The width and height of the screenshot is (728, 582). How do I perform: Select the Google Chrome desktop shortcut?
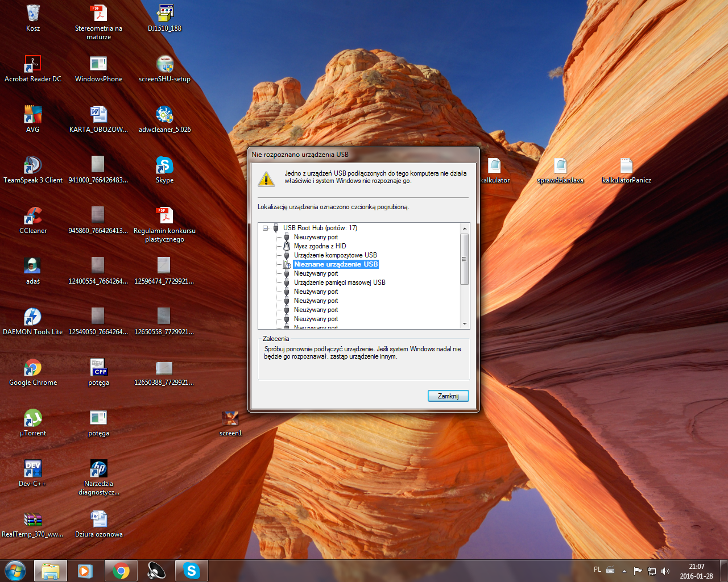pos(33,368)
